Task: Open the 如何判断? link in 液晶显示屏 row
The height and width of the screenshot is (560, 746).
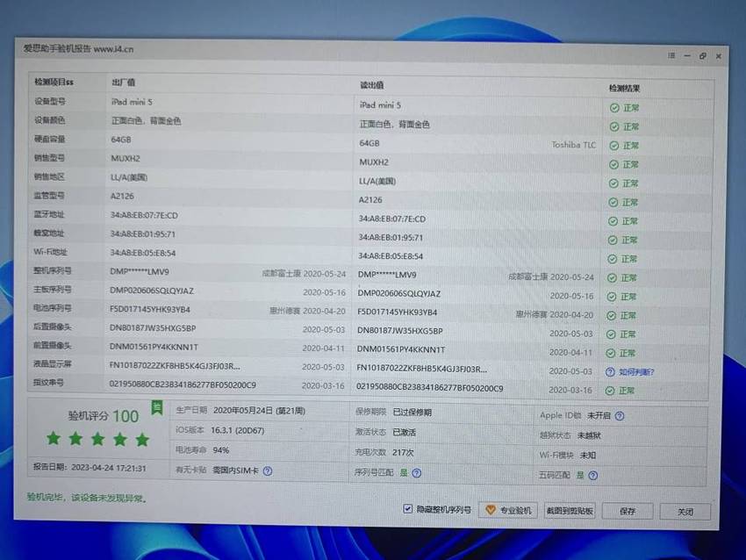Action: (636, 372)
